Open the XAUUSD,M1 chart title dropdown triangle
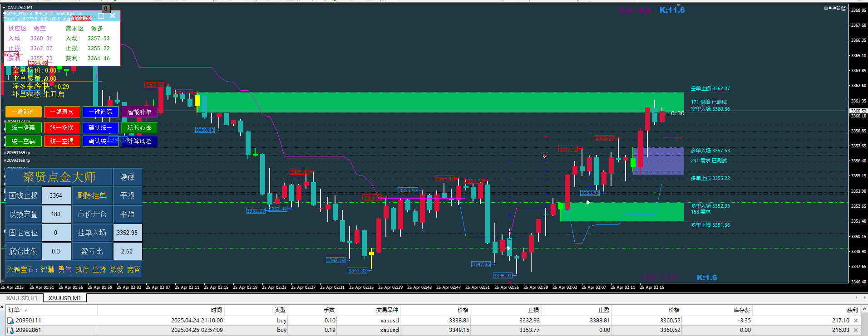868x336 pixels. (x=4, y=8)
